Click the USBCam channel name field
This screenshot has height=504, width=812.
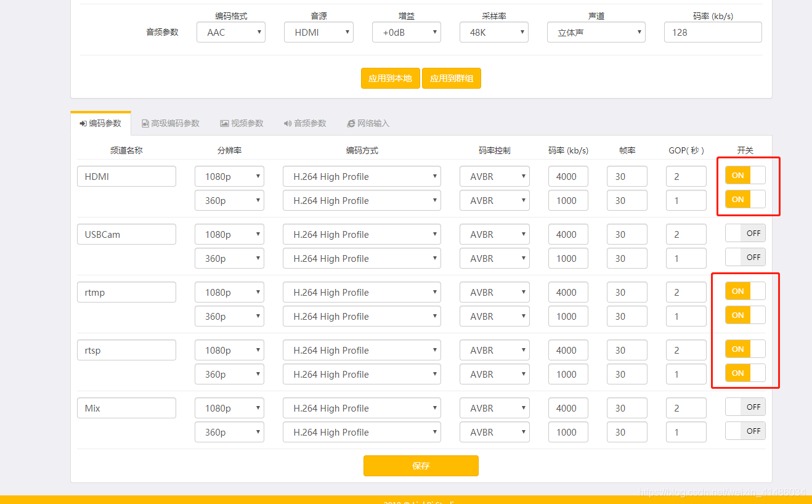(x=126, y=234)
